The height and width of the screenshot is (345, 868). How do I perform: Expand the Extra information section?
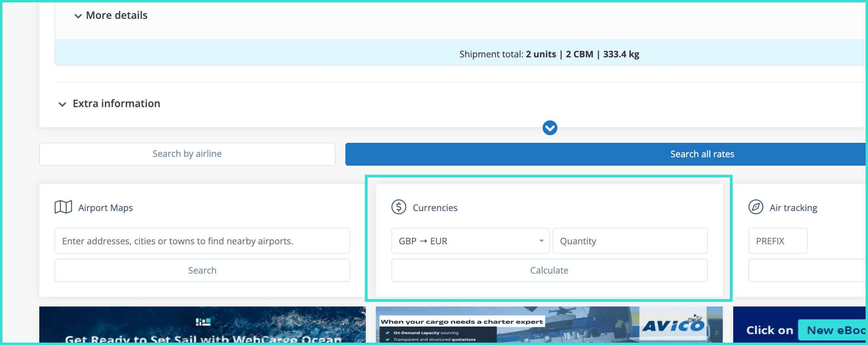pyautogui.click(x=110, y=103)
